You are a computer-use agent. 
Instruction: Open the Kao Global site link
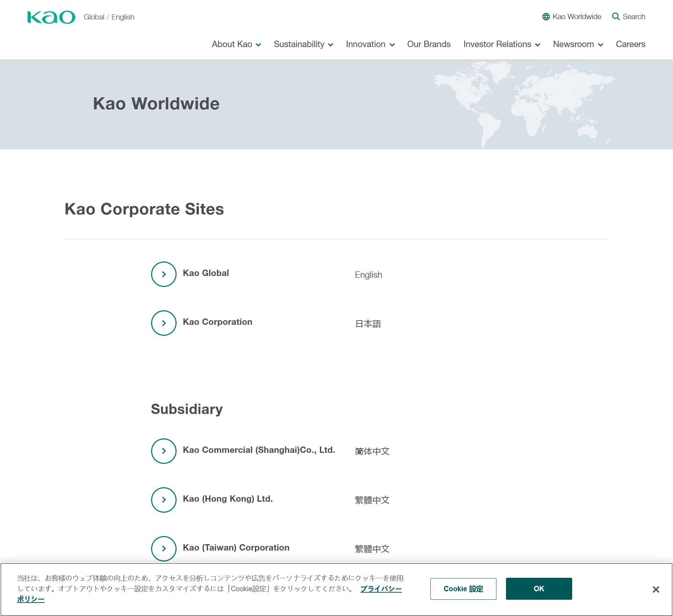pyautogui.click(x=206, y=273)
